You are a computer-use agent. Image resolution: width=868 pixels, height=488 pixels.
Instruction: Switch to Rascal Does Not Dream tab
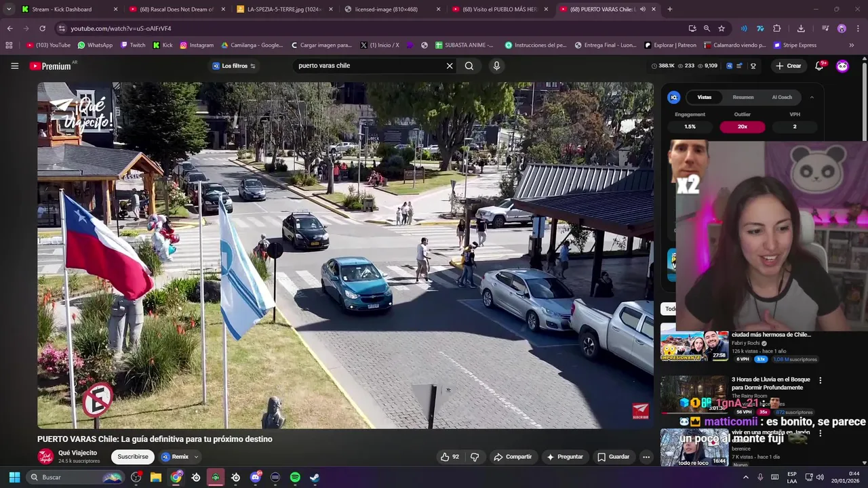(x=176, y=9)
